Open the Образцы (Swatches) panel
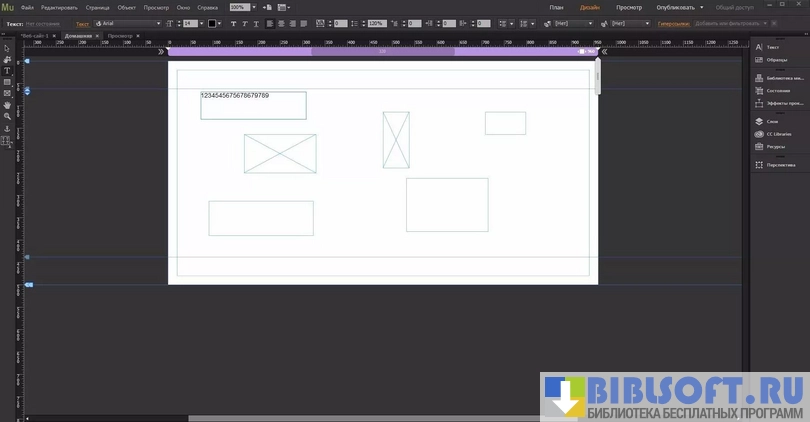Image resolution: width=810 pixels, height=422 pixels. tap(777, 59)
